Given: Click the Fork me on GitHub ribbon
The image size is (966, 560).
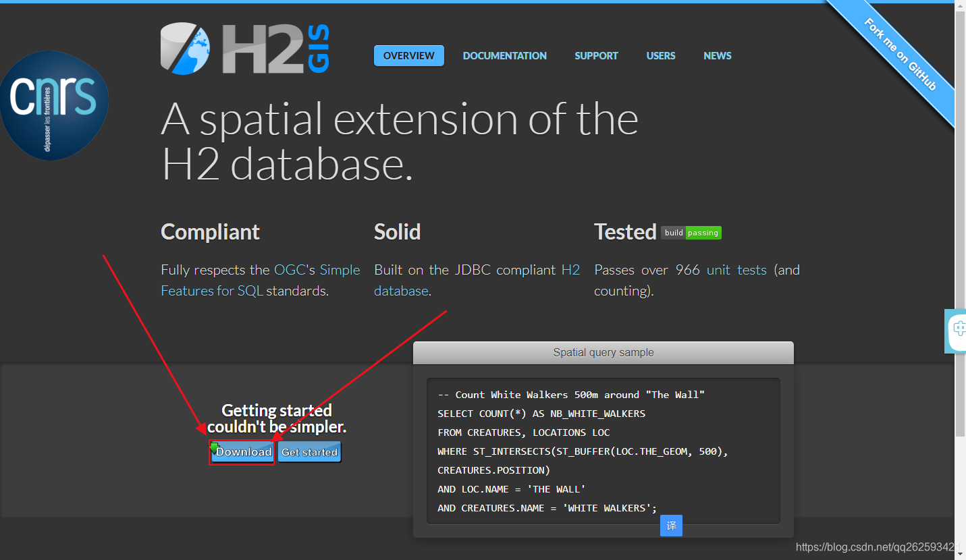Looking at the screenshot, I should (x=900, y=54).
